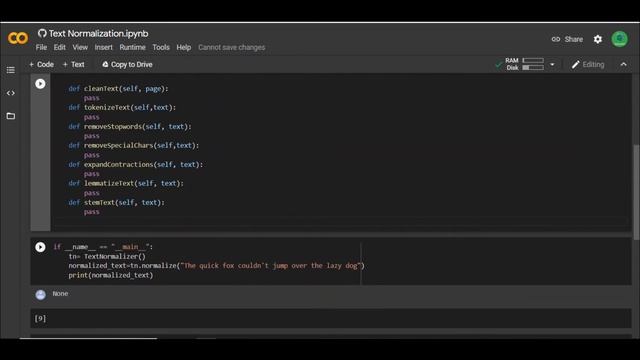Click the normalized_text=tn.normalize line

(216, 266)
